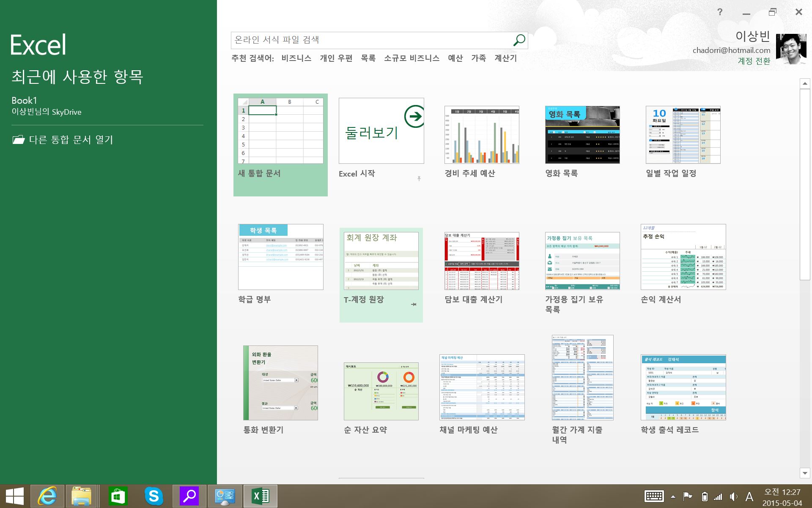Image resolution: width=812 pixels, height=508 pixels.
Task: Click the template list scrollbar thumb
Action: tap(805, 185)
